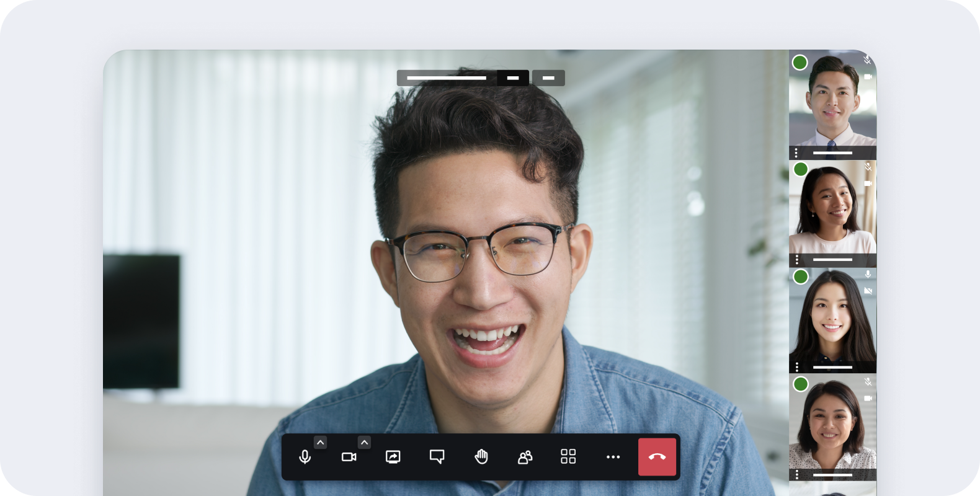Click the camera icon on the man-in-tie thumbnail
The width and height of the screenshot is (980, 496).
(868, 76)
